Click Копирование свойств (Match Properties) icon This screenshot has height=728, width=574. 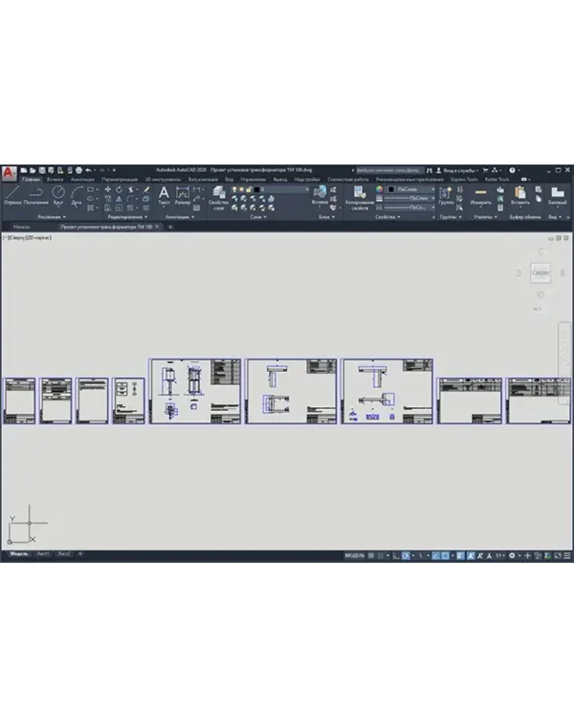[x=360, y=194]
